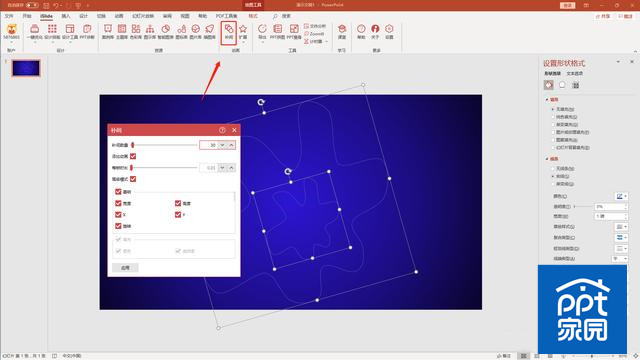Click the 导出 export icon

(262, 32)
